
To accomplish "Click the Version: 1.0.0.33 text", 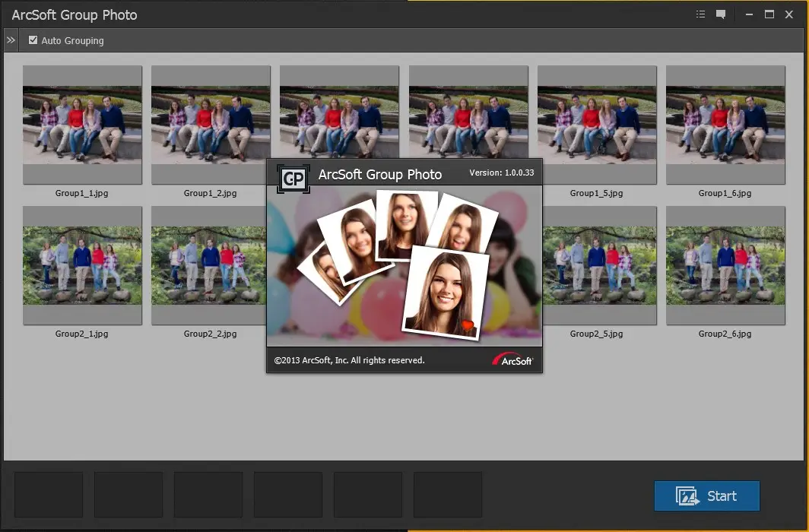I will click(502, 173).
